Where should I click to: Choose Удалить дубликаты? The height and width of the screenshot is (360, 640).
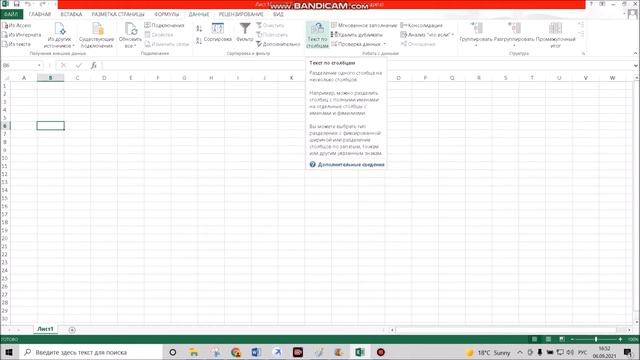click(357, 35)
